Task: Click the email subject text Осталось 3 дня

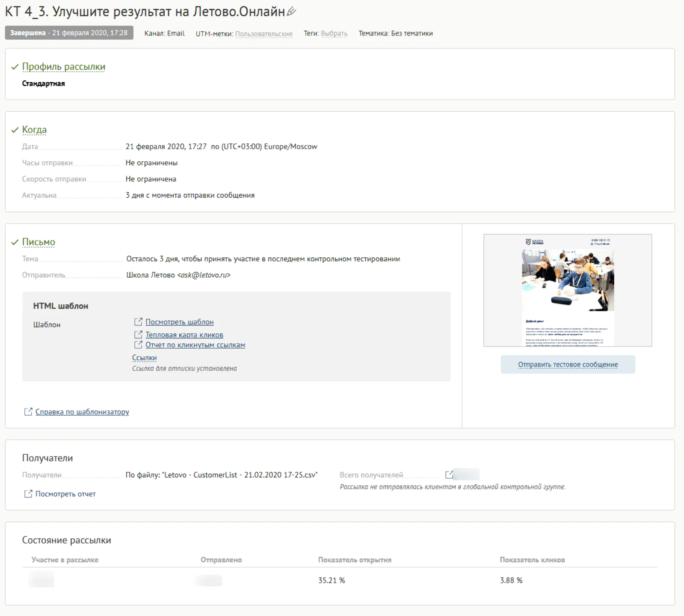Action: pyautogui.click(x=263, y=259)
